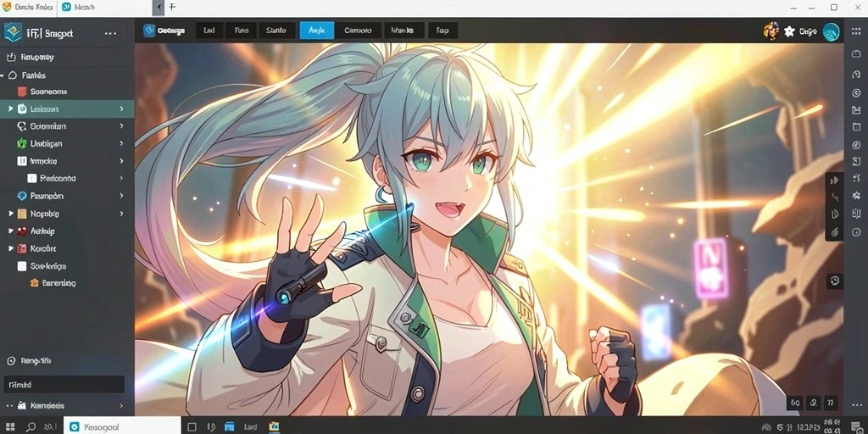Screen dimensions: 868x434
Task: Open the Kesogool app button in the taskbar
Action: pos(122,427)
